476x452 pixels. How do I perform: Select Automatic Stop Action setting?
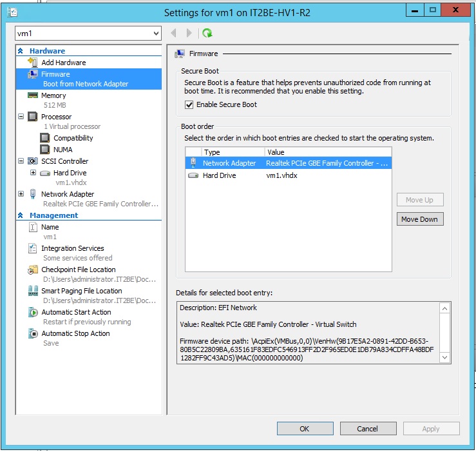click(75, 333)
